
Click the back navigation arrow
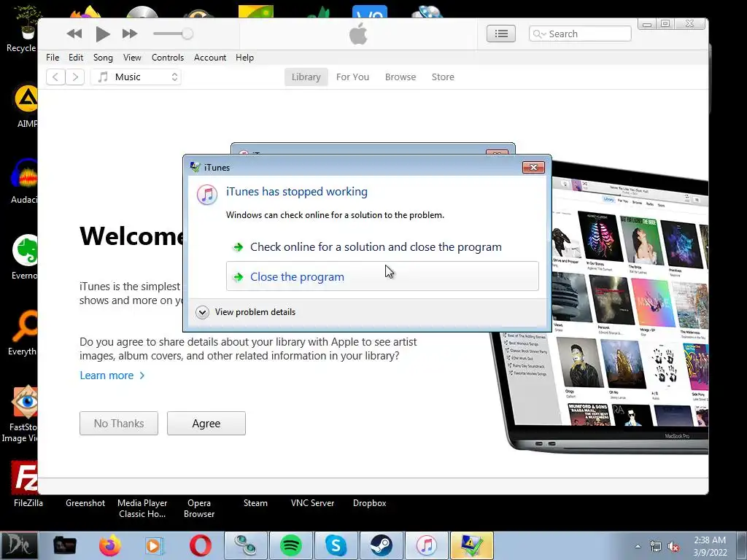tap(55, 77)
